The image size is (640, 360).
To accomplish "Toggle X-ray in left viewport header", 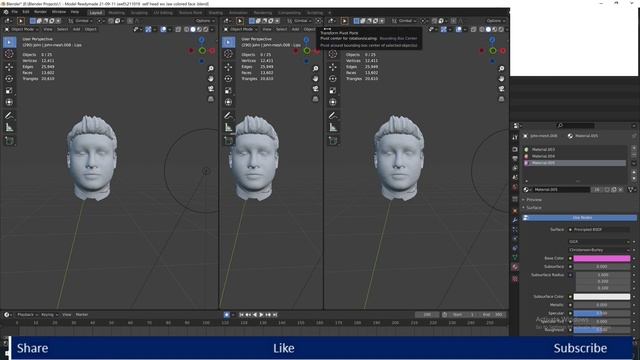I will [x=178, y=29].
